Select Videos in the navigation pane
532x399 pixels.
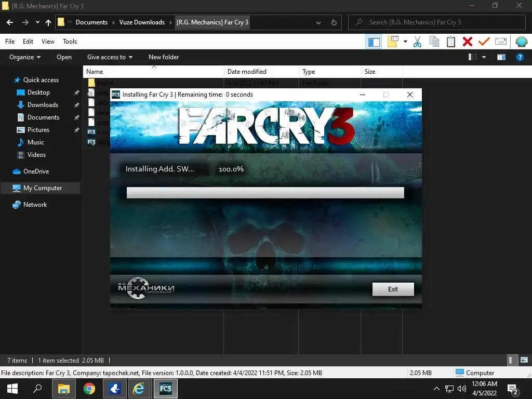(36, 155)
